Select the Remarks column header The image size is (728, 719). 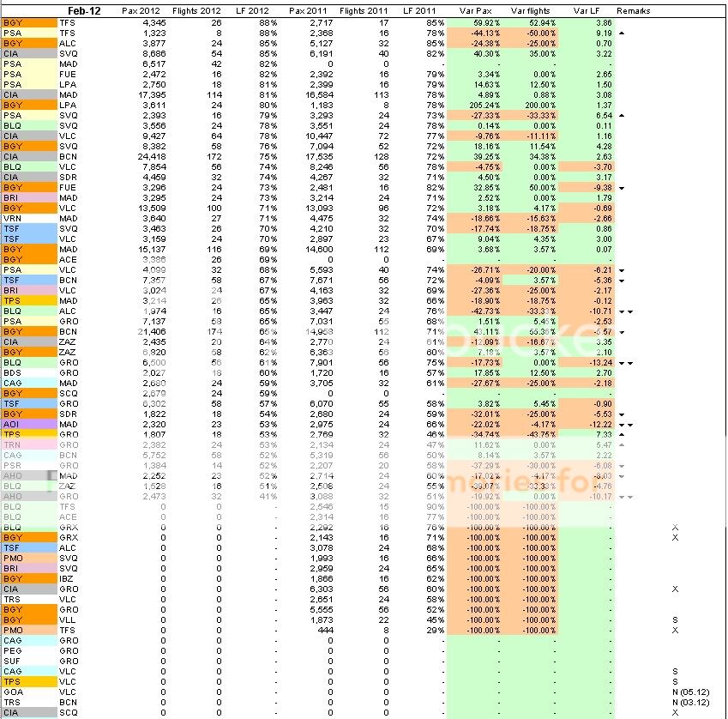coord(633,11)
